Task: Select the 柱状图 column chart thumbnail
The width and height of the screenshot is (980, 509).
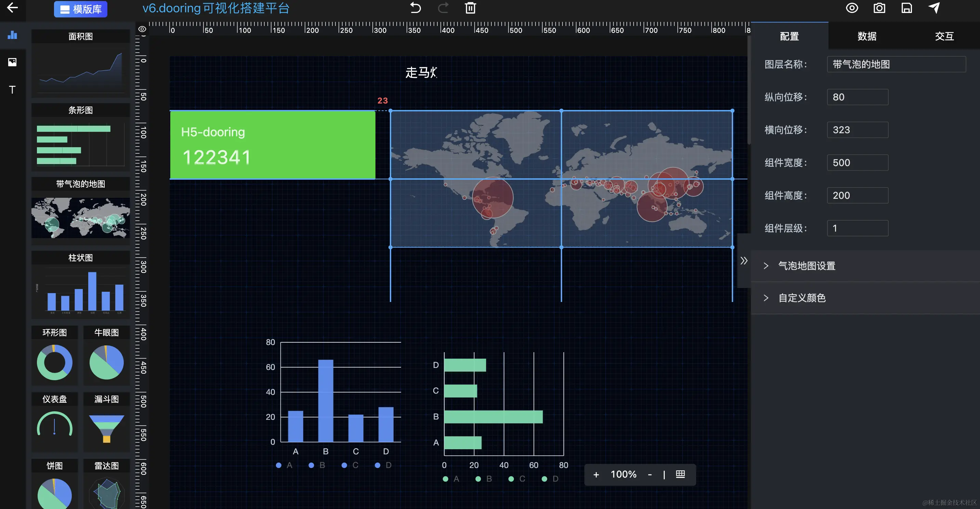Action: [x=81, y=284]
